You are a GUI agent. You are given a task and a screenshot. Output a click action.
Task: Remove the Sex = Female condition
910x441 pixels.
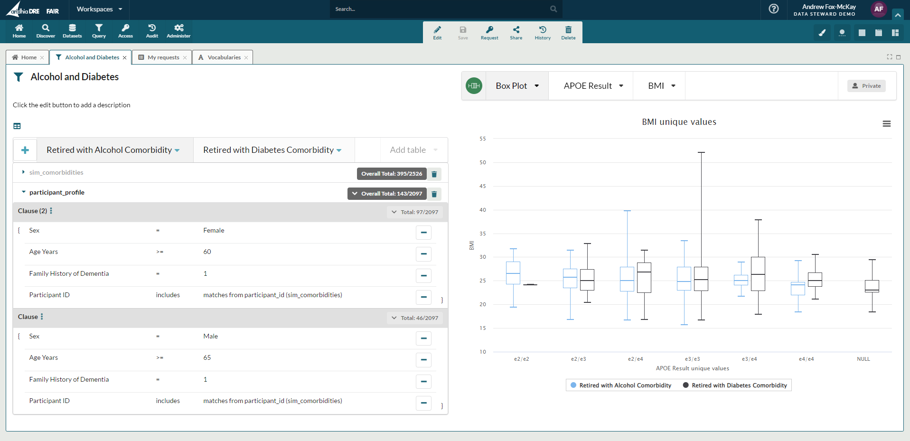(424, 233)
